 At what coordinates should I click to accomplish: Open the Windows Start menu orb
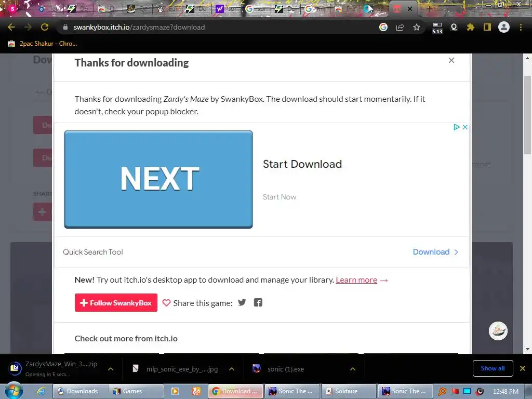14,391
